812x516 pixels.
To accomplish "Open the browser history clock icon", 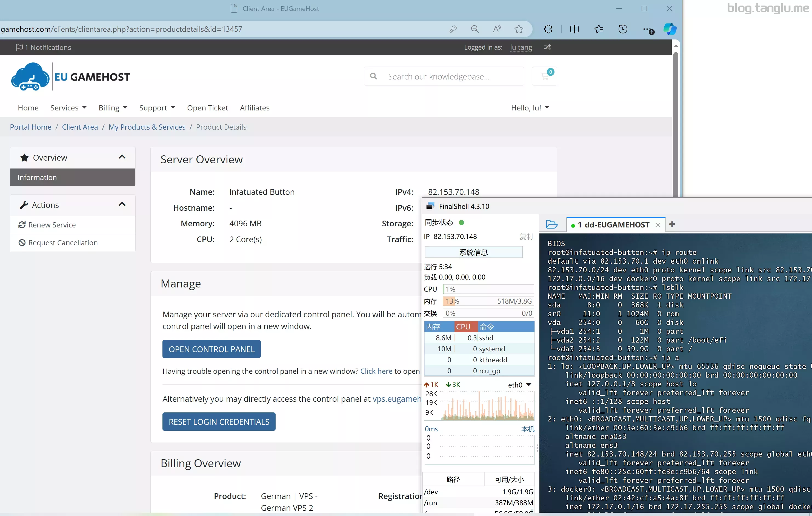I will [x=623, y=29].
